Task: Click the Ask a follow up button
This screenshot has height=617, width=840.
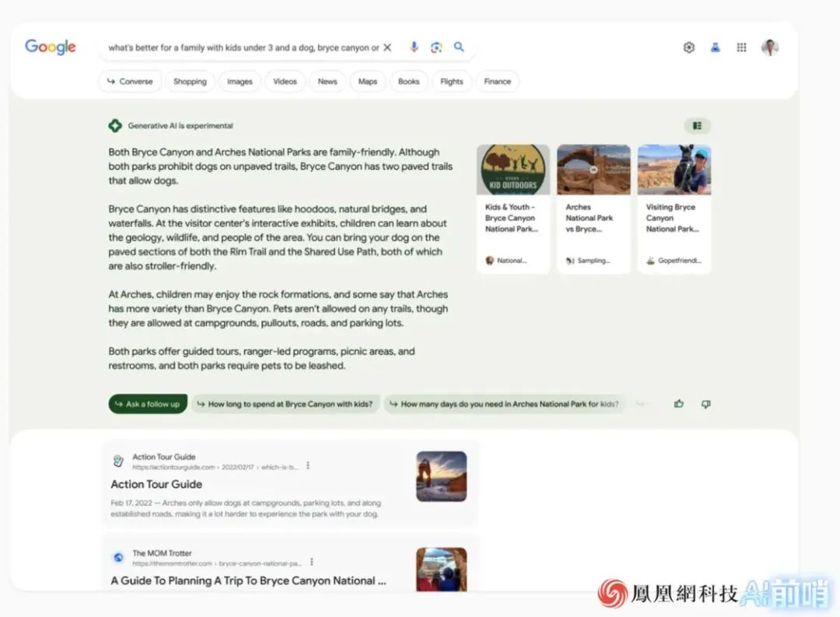Action: click(148, 404)
